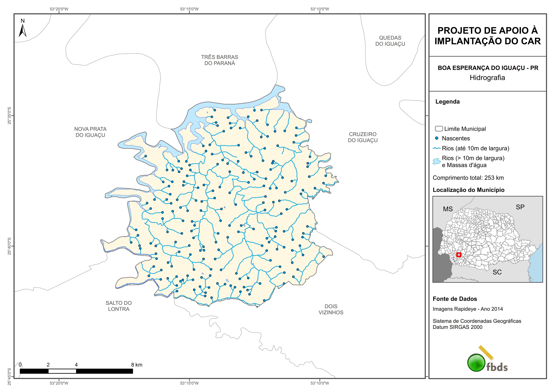Click the wide rivers legend polygon swatch
This screenshot has height=392, width=554.
(437, 161)
